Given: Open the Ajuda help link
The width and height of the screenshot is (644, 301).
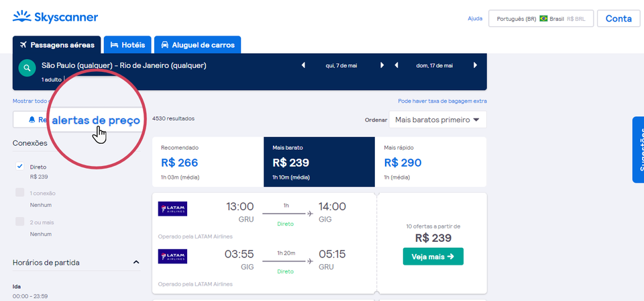Looking at the screenshot, I should [x=475, y=19].
